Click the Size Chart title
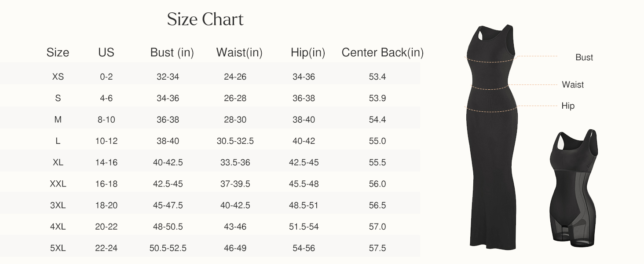644x264 pixels. click(x=205, y=20)
